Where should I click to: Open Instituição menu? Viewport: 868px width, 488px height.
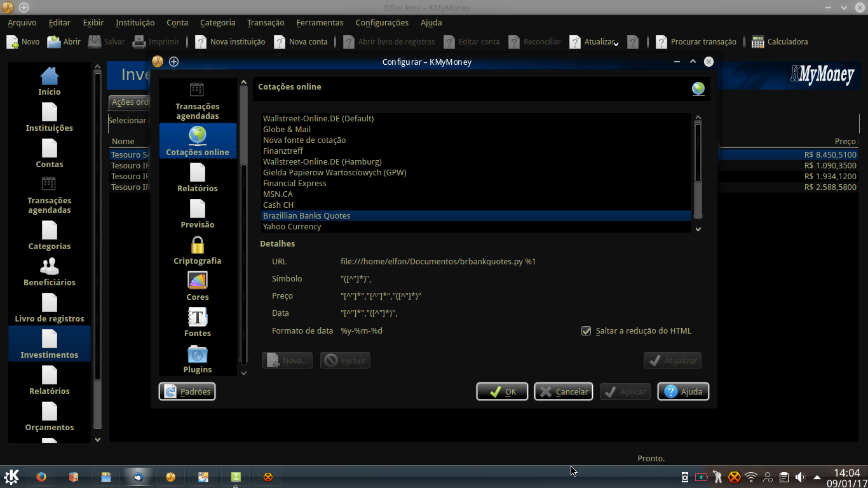click(x=135, y=23)
